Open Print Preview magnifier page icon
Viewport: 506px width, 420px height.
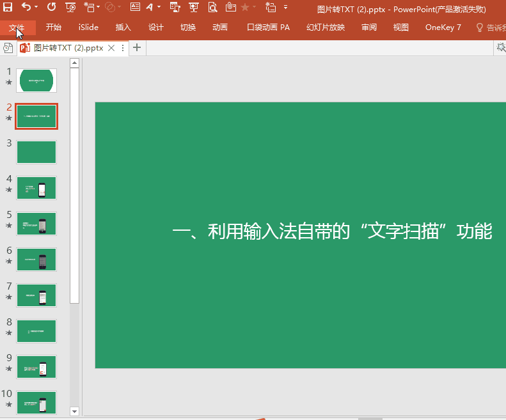pyautogui.click(x=212, y=7)
